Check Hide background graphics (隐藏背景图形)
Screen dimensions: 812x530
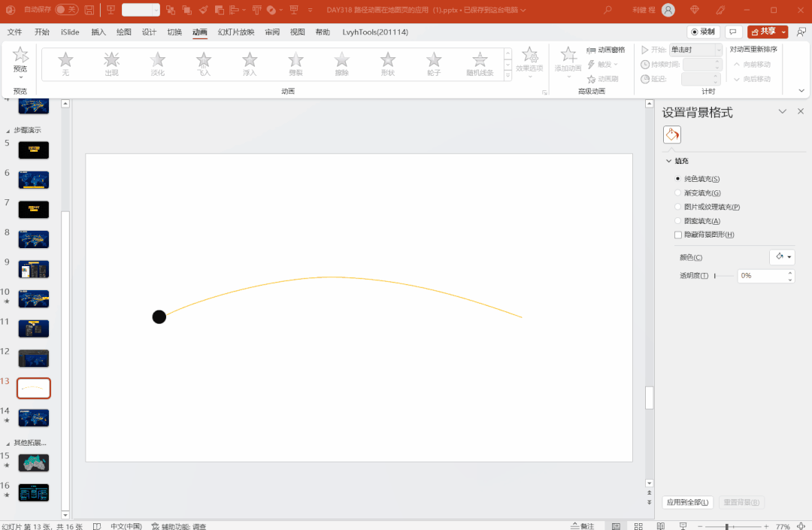[x=678, y=235]
